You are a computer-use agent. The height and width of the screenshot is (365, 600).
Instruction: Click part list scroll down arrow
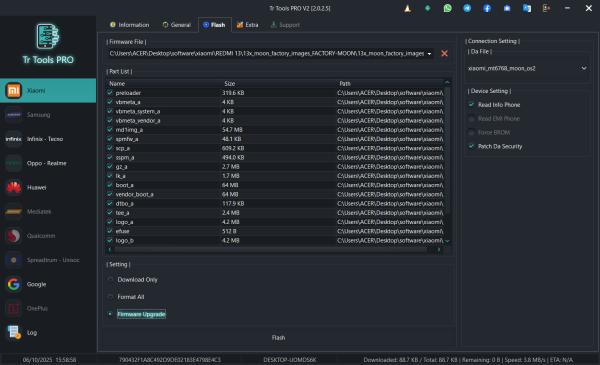tap(447, 241)
